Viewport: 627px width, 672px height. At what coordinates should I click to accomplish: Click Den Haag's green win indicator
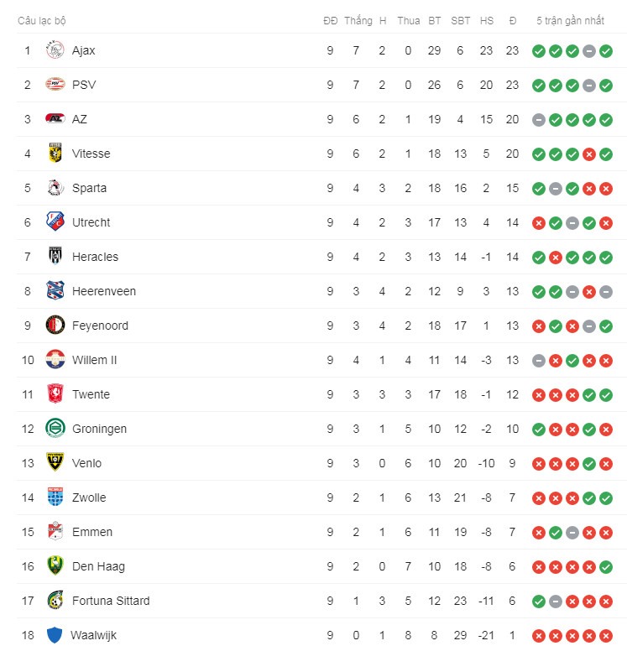(x=605, y=567)
